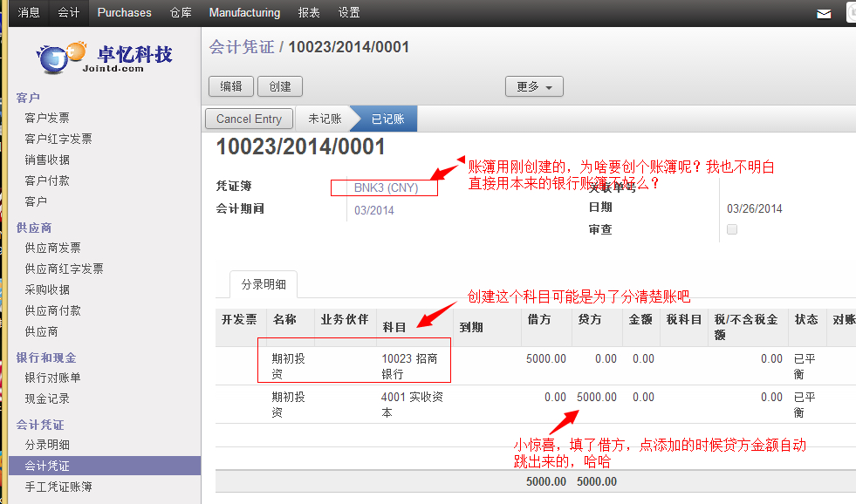The width and height of the screenshot is (856, 504).
Task: Select the 分录明细 tab
Action: (264, 284)
